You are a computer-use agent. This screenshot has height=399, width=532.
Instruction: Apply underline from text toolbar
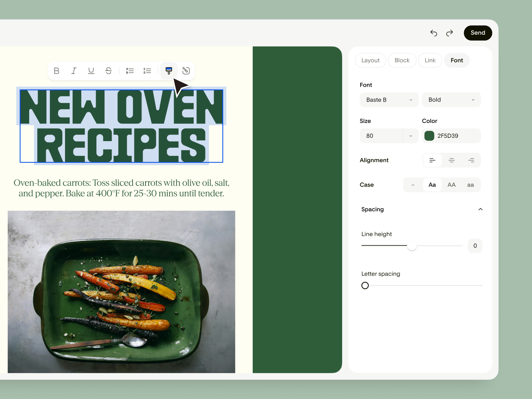[91, 71]
